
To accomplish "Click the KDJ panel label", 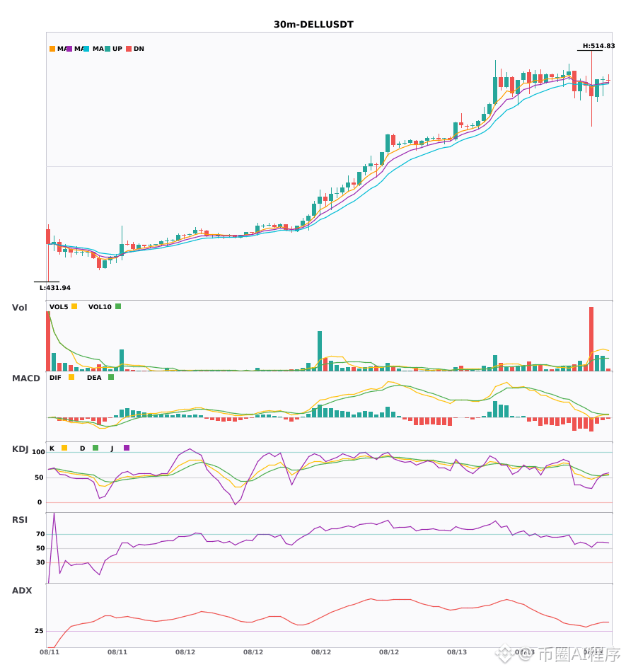I will (x=20, y=449).
